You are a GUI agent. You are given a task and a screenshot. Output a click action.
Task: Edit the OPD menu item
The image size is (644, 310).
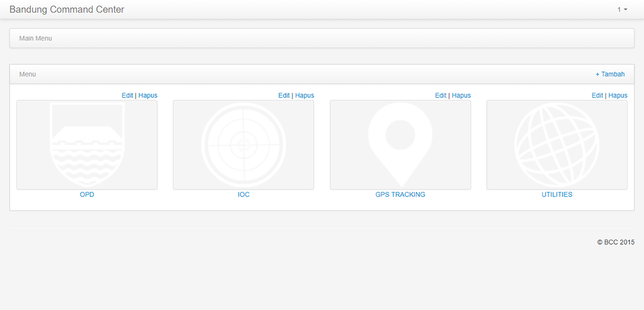click(127, 95)
